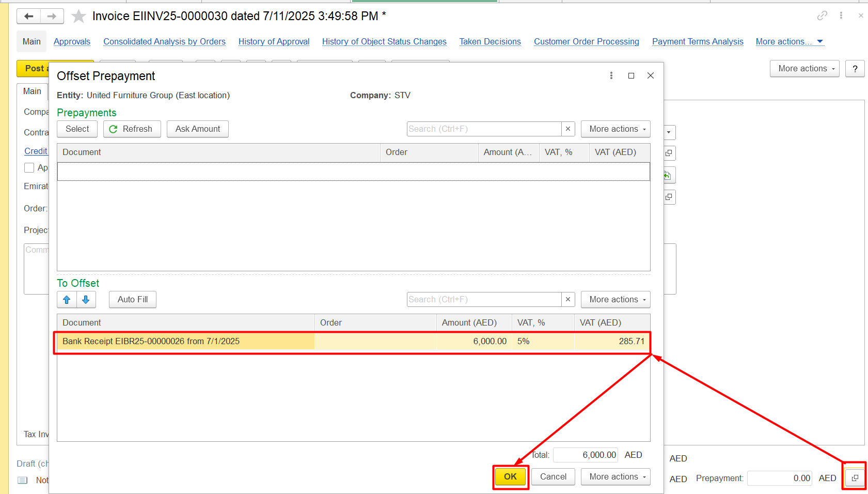
Task: Open the Main navigation tab
Action: pyautogui.click(x=31, y=41)
